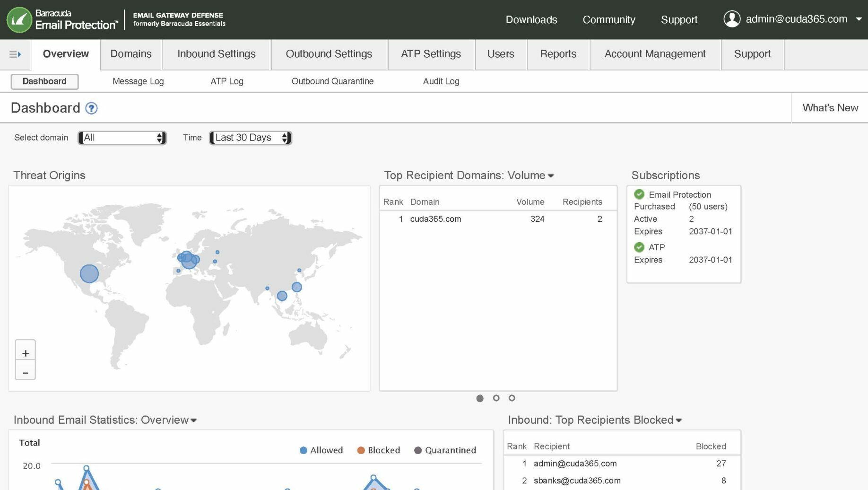Viewport: 868px width, 490px height.
Task: Expand the sidebar menu toggle icon
Action: point(15,54)
